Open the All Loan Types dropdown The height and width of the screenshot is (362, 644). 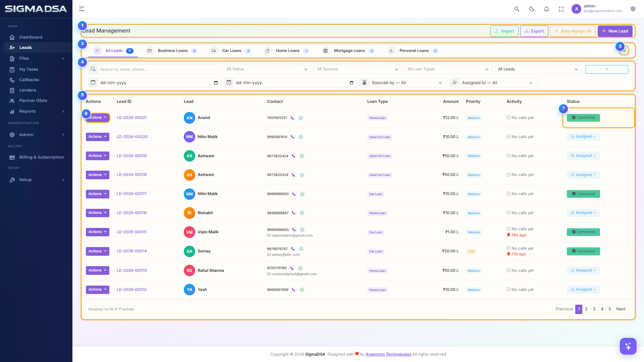click(x=448, y=69)
